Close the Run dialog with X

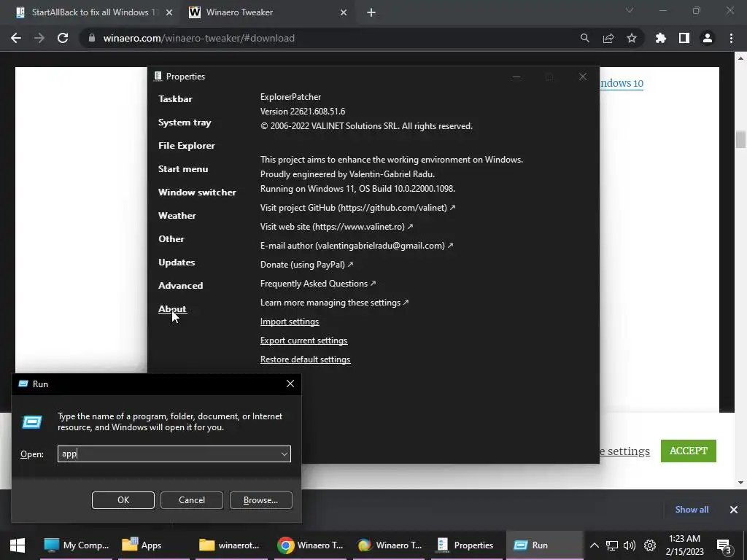click(290, 384)
